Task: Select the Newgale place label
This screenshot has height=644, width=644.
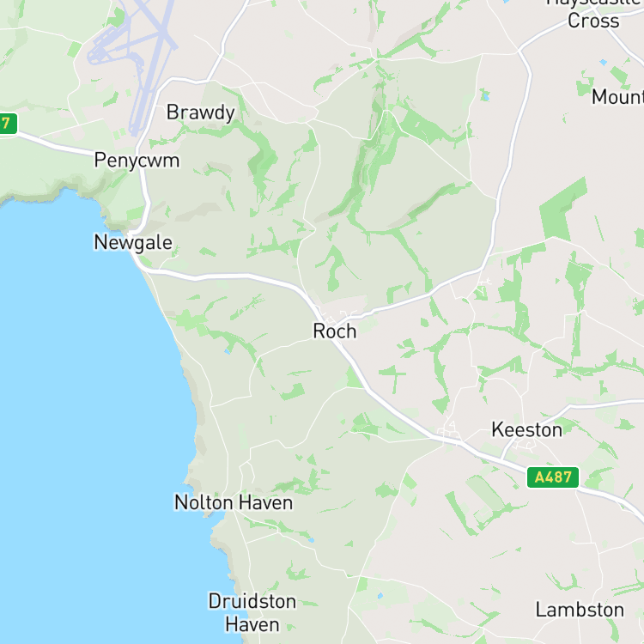Action: coord(133,243)
